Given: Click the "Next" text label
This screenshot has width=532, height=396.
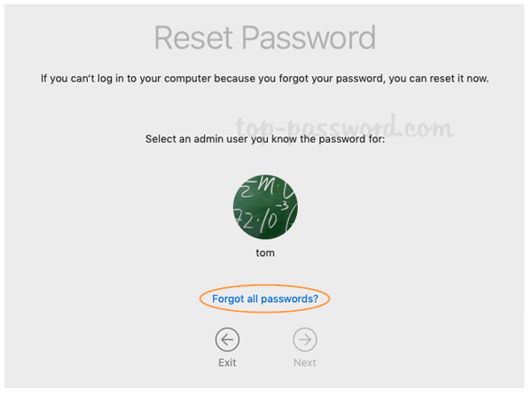Looking at the screenshot, I should click(305, 362).
